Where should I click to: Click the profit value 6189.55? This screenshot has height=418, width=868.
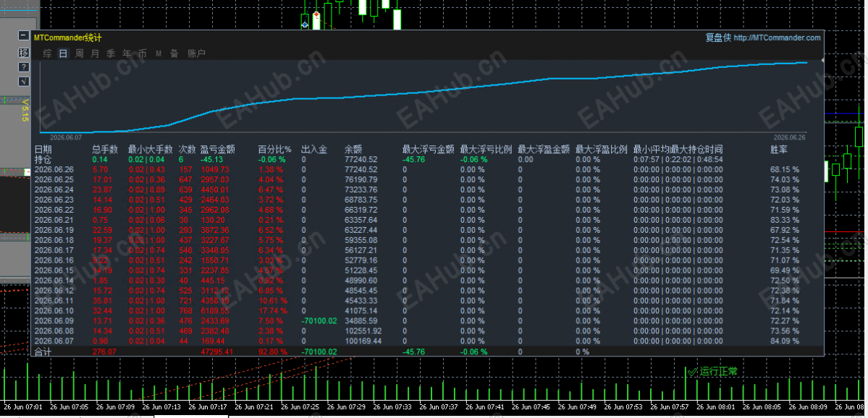(215, 311)
